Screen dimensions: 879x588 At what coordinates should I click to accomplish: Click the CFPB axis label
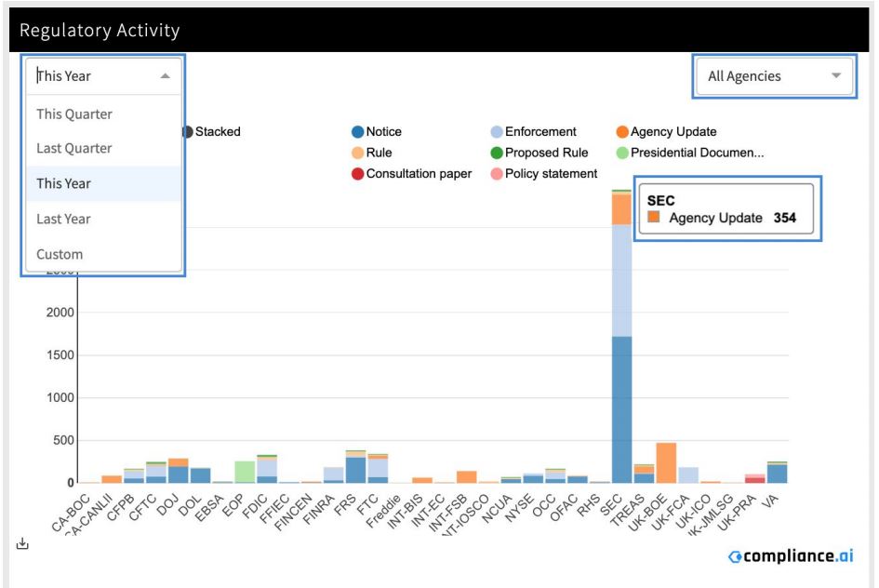121,507
